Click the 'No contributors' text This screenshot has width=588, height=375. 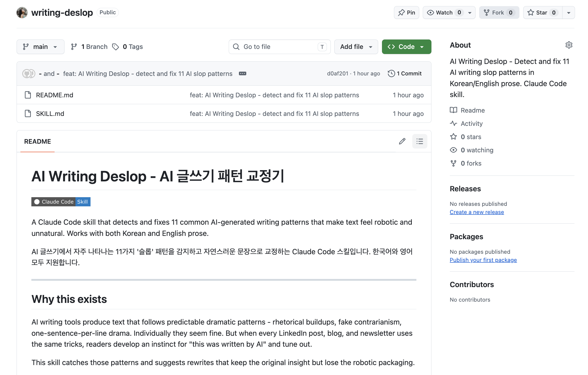470,300
